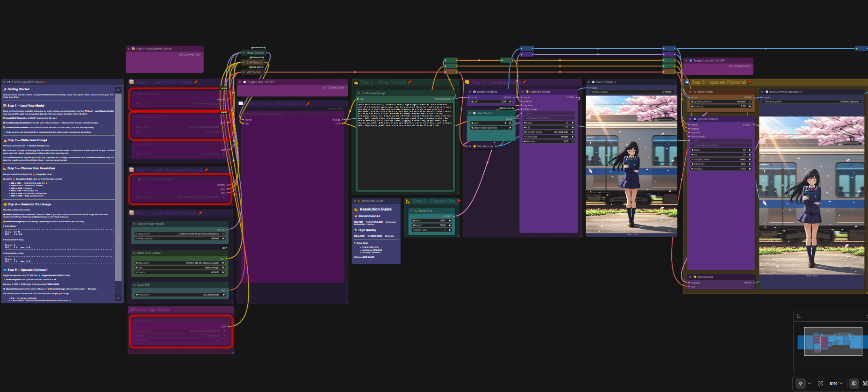
Task: Click pin icon on Step 3 - Choose Size group
Action: click(459, 201)
